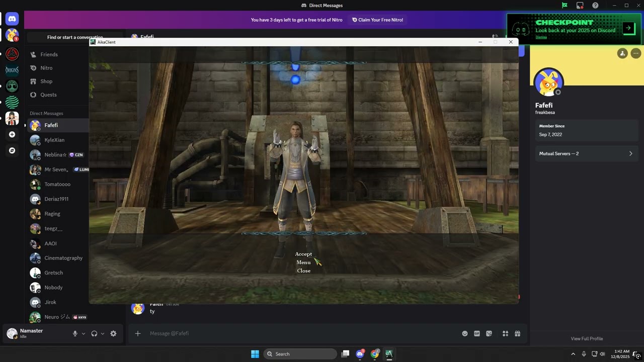Expand headphone output options arrow
This screenshot has height=362, width=644.
point(103,333)
